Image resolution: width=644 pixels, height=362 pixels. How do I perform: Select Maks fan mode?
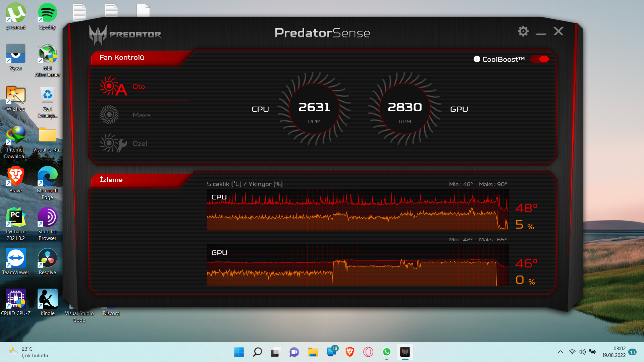tap(141, 115)
